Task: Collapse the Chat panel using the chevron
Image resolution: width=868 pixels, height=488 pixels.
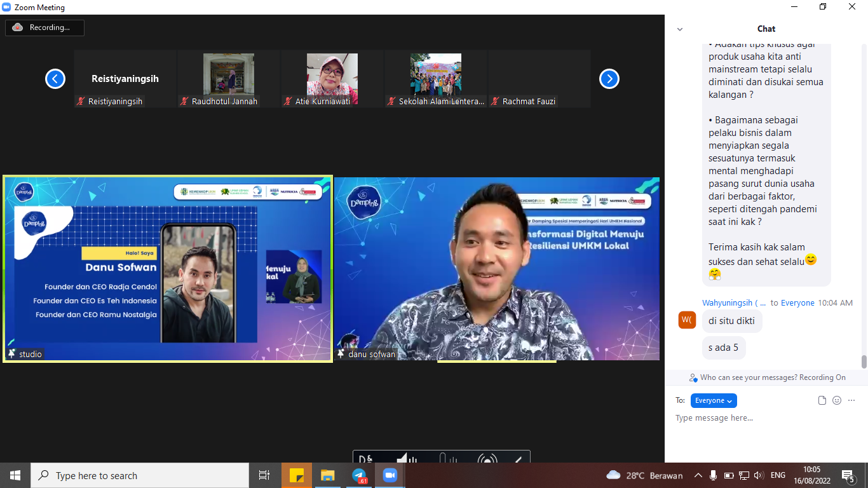Action: click(x=680, y=29)
